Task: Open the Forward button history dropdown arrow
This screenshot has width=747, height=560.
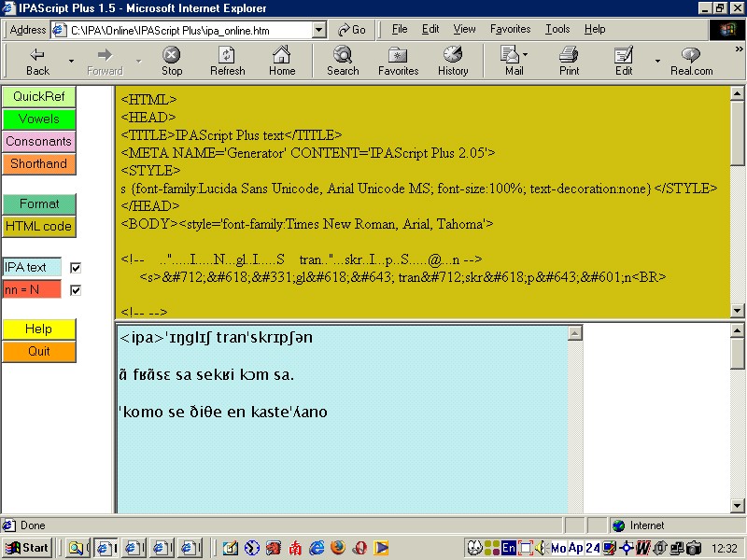Action: [x=138, y=61]
